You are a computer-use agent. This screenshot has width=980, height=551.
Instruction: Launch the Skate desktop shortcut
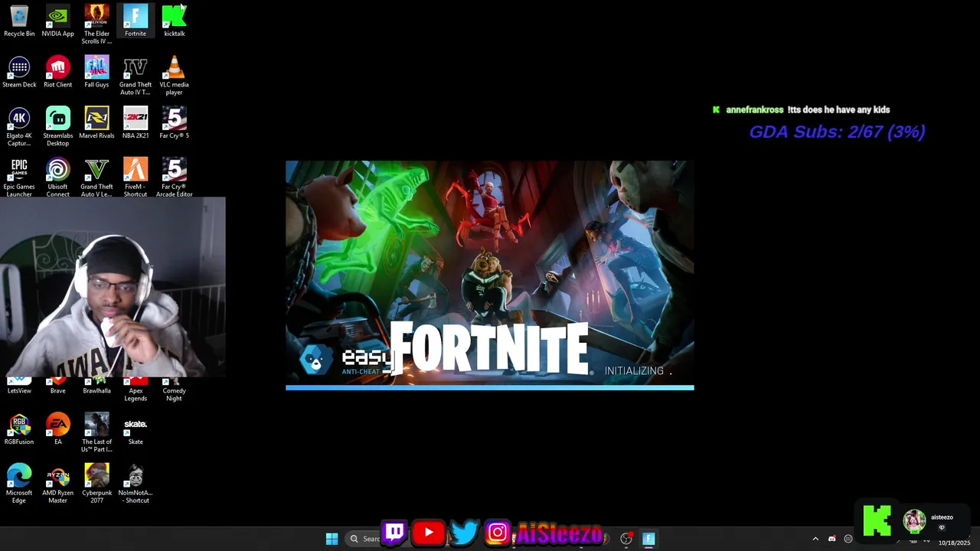136,429
